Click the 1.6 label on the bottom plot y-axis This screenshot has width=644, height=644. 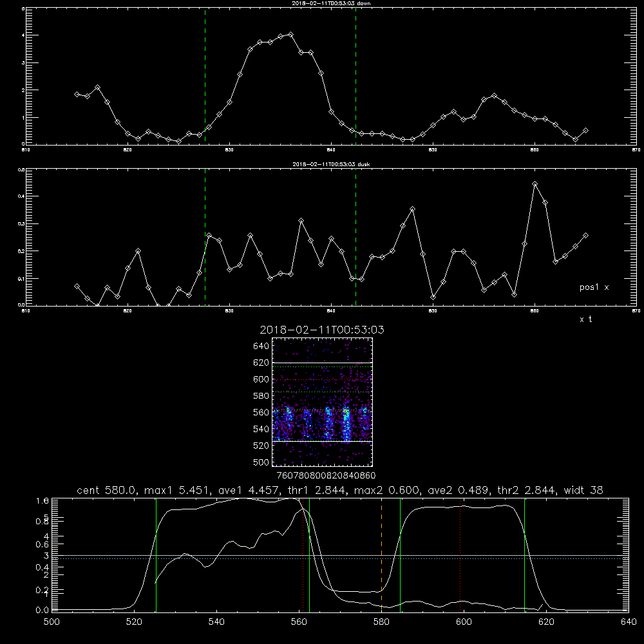point(43,500)
